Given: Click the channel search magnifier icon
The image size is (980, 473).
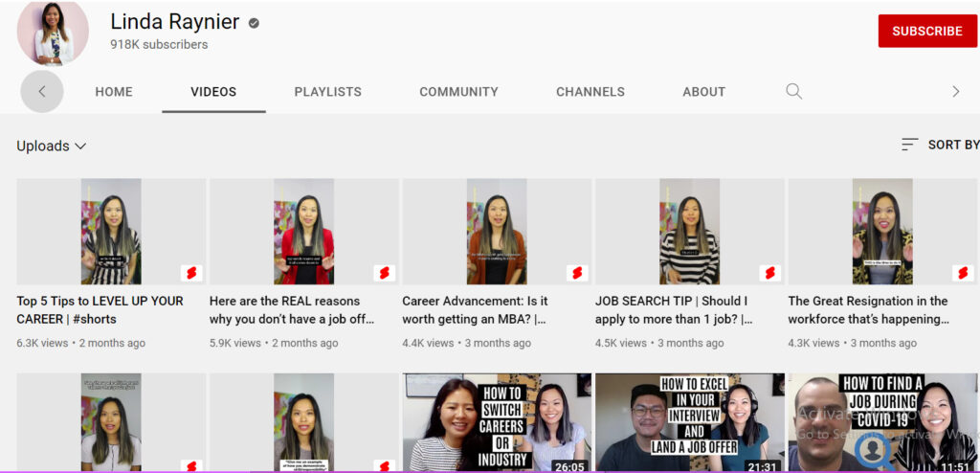Looking at the screenshot, I should pos(793,92).
